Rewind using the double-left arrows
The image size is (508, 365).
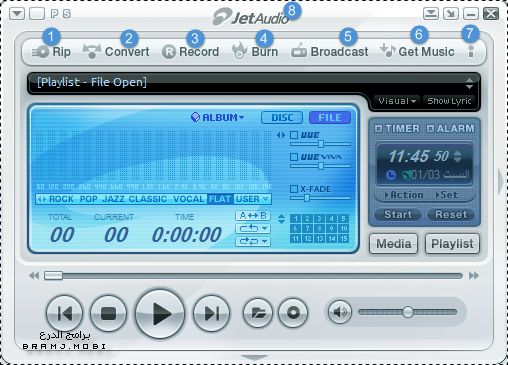point(34,276)
